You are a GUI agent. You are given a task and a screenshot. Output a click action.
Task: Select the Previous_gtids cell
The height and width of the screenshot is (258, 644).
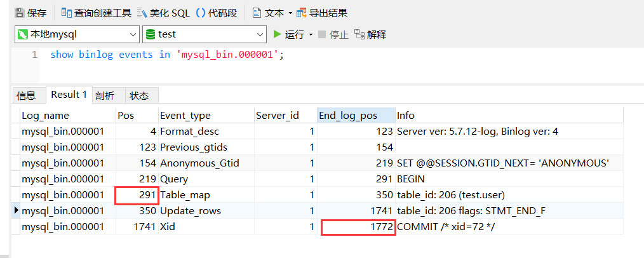(x=206, y=147)
